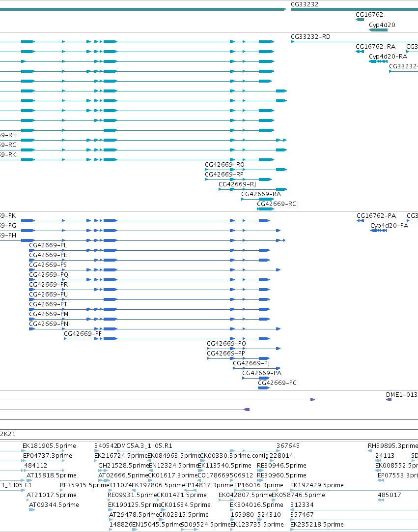Click EST AT02666.5prime

click(123, 475)
